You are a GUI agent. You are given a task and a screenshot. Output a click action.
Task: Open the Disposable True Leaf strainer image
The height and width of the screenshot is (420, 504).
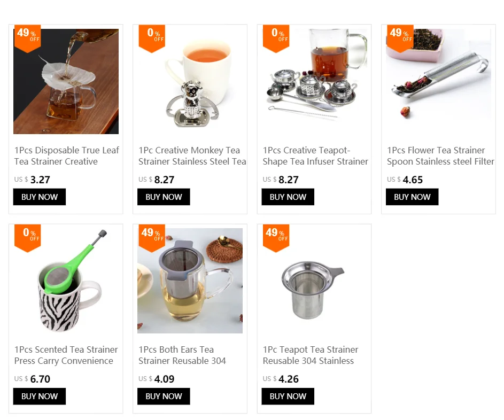(66, 81)
